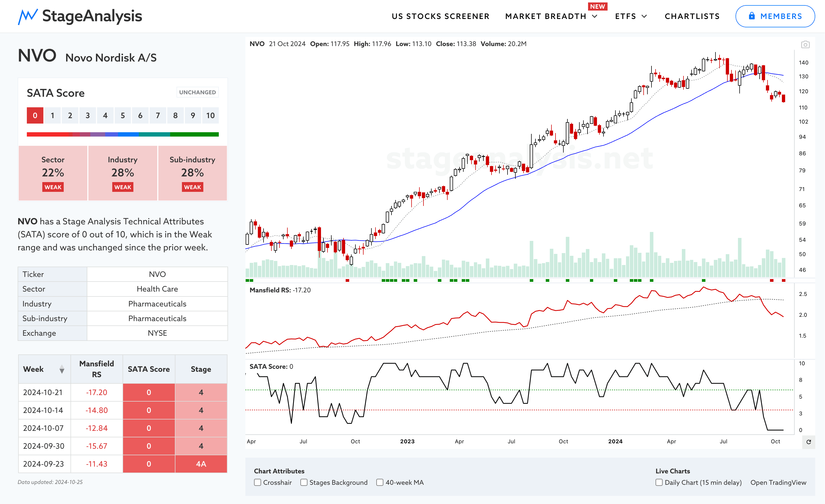Enable Stages Background checkbox
Image resolution: width=825 pixels, height=504 pixels.
(x=304, y=482)
